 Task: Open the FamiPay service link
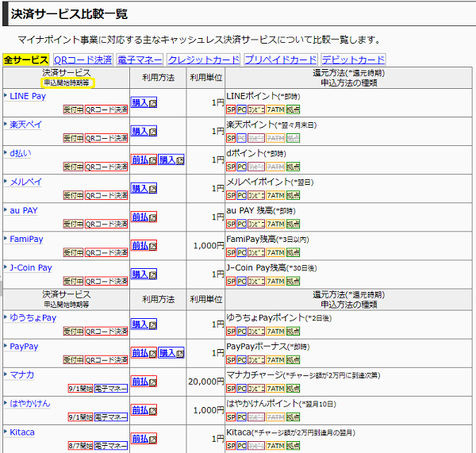point(26,240)
